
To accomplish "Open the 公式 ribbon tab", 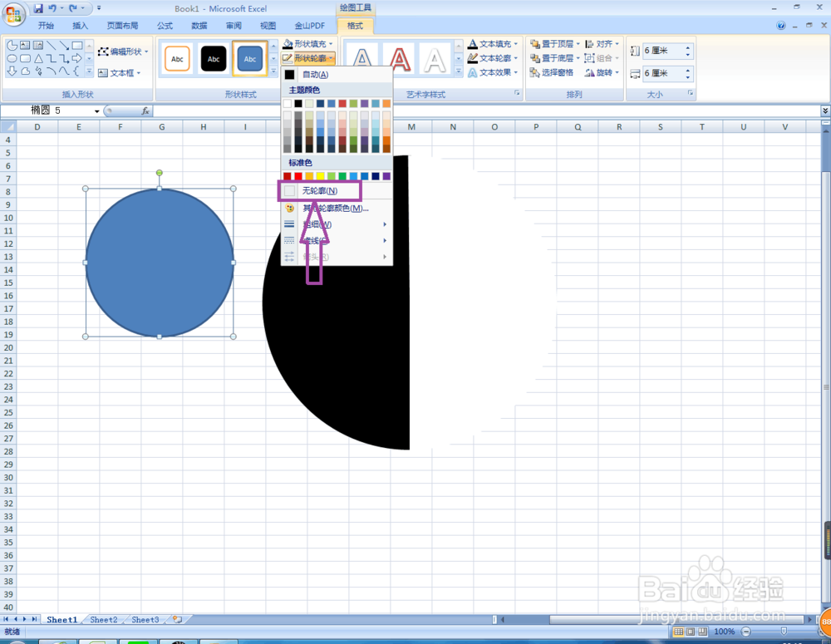I will click(165, 26).
